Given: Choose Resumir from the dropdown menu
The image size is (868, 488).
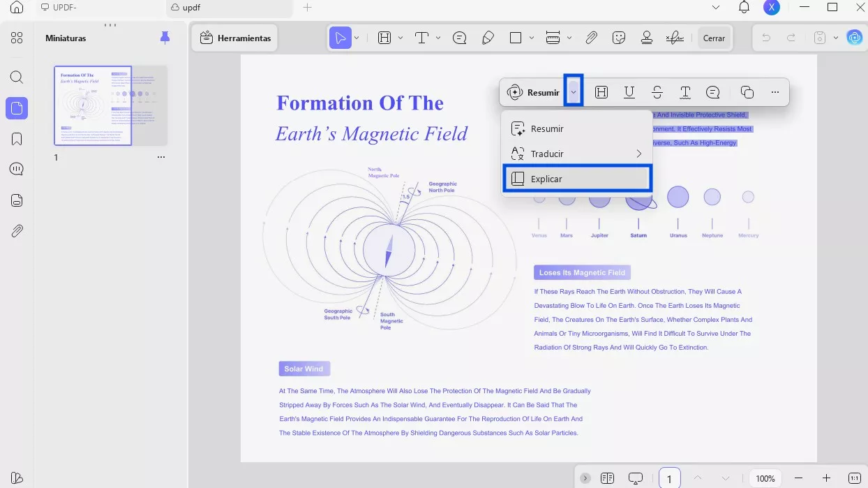Looking at the screenshot, I should pos(576,128).
